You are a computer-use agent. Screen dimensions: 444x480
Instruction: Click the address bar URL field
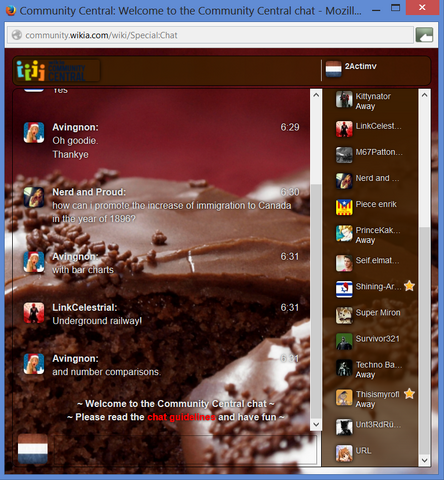(211, 35)
